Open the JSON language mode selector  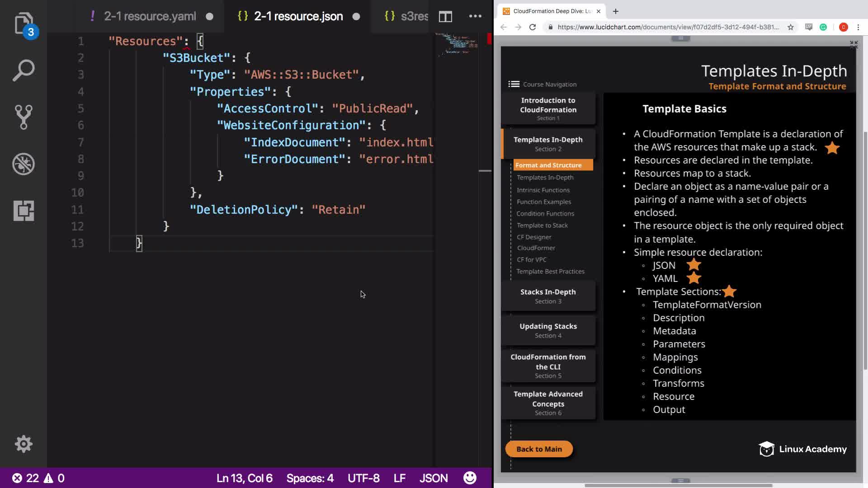433,478
